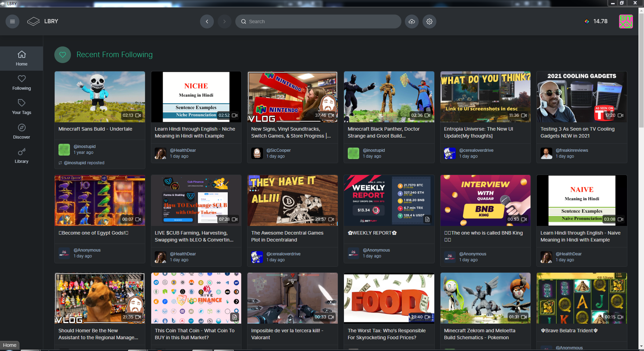Click the @freakinreviews channel name
This screenshot has height=351, width=644.
572,150
